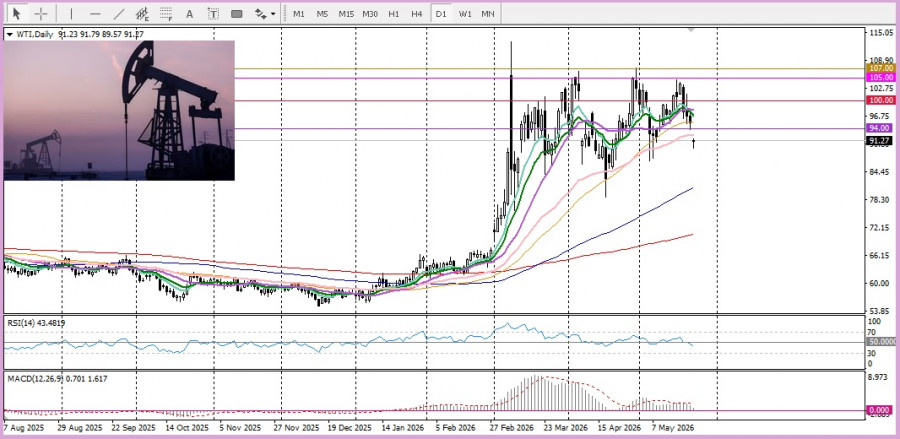Click the 84.45 price scale value
This screenshot has width=900, height=439.
(880, 172)
